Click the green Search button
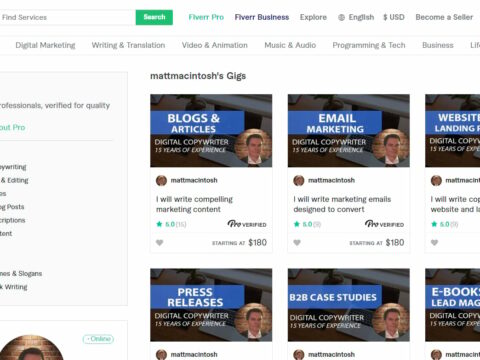The width and height of the screenshot is (480, 360). [154, 17]
